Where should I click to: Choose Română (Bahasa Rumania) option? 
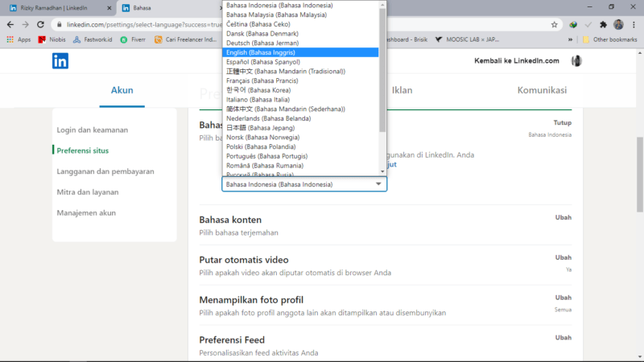click(300, 166)
